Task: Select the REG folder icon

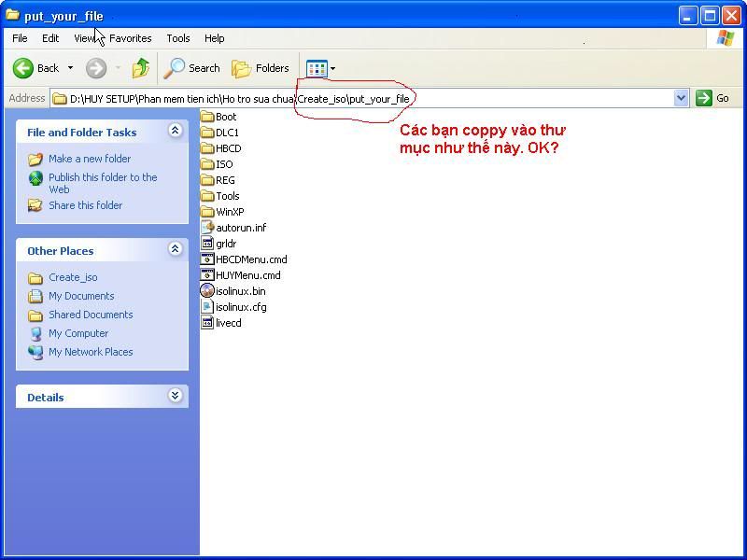Action: click(207, 180)
